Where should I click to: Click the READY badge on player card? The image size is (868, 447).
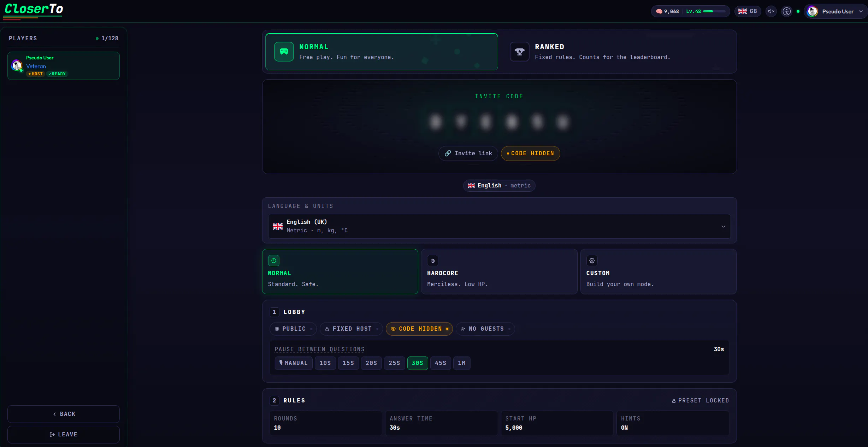click(x=57, y=74)
